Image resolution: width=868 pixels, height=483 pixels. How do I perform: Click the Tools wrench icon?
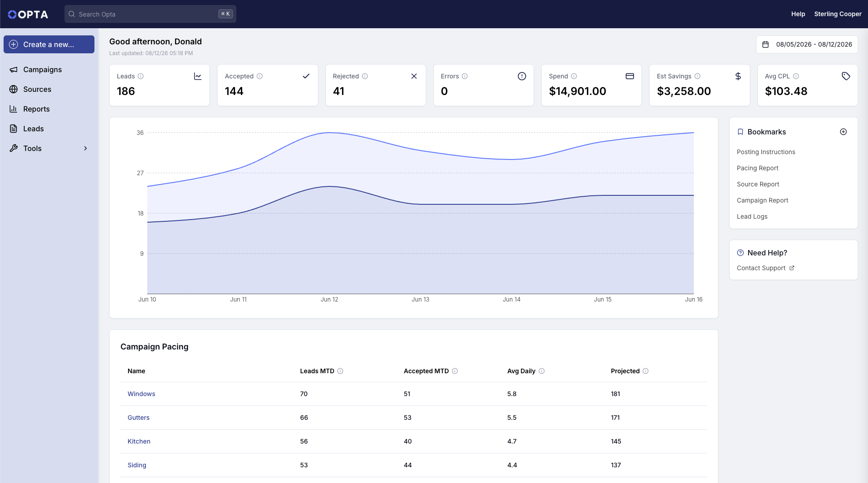tap(14, 148)
